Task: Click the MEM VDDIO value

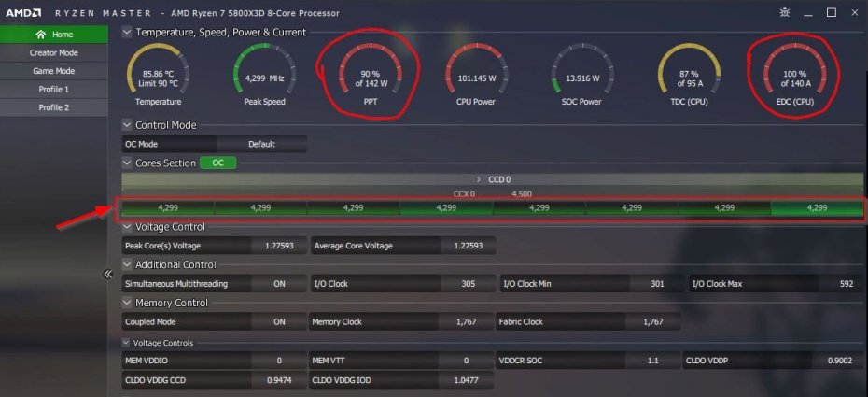Action: point(279,361)
